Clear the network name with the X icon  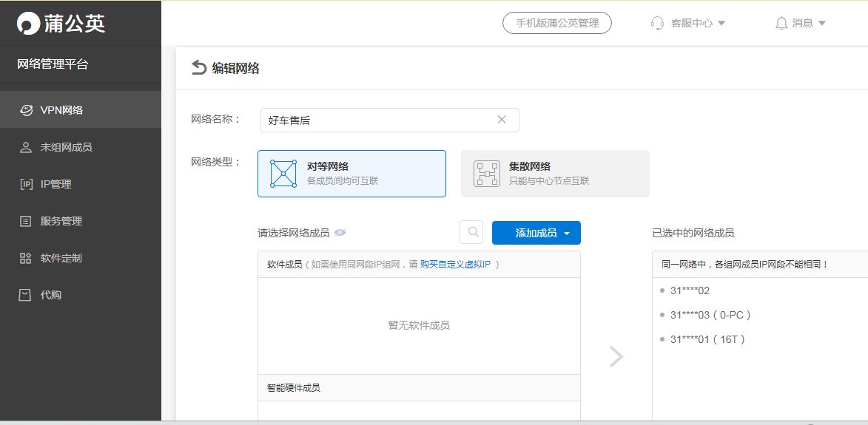tap(502, 120)
